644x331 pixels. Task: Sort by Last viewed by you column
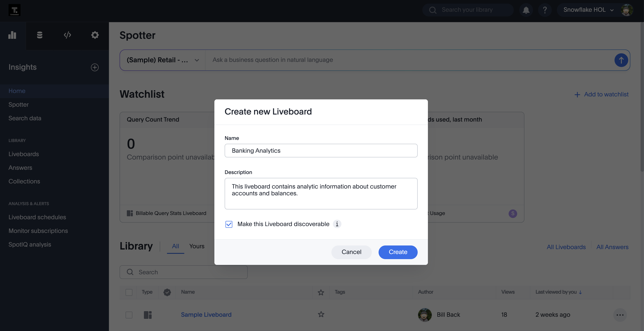[x=559, y=292]
